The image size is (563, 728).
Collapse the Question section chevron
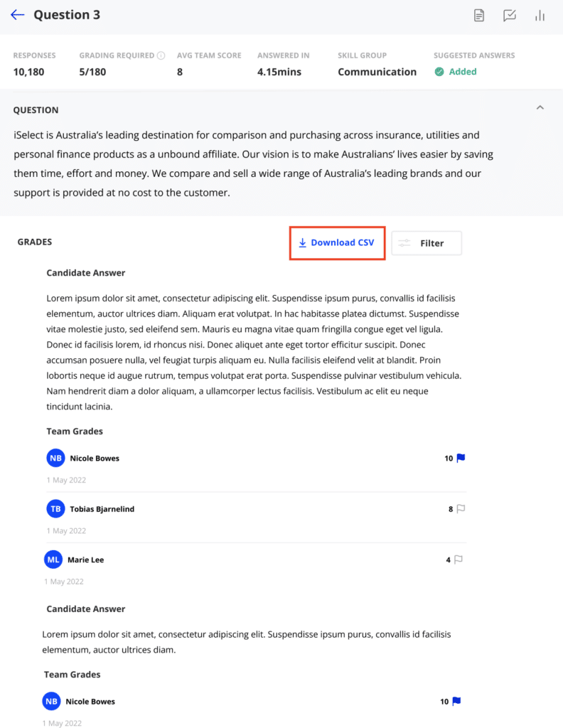click(x=540, y=108)
